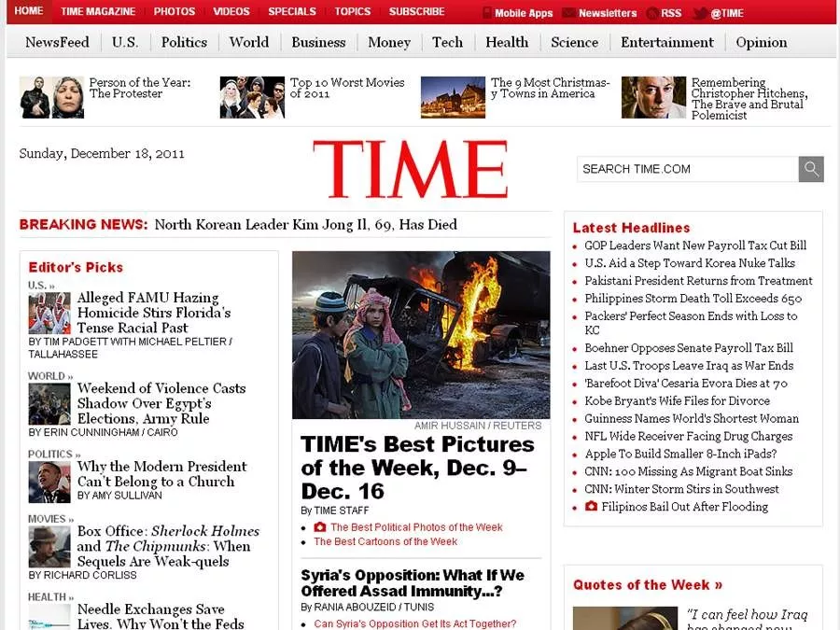Open Packers' Perfect Season Ends headline
The height and width of the screenshot is (630, 840).
691,323
